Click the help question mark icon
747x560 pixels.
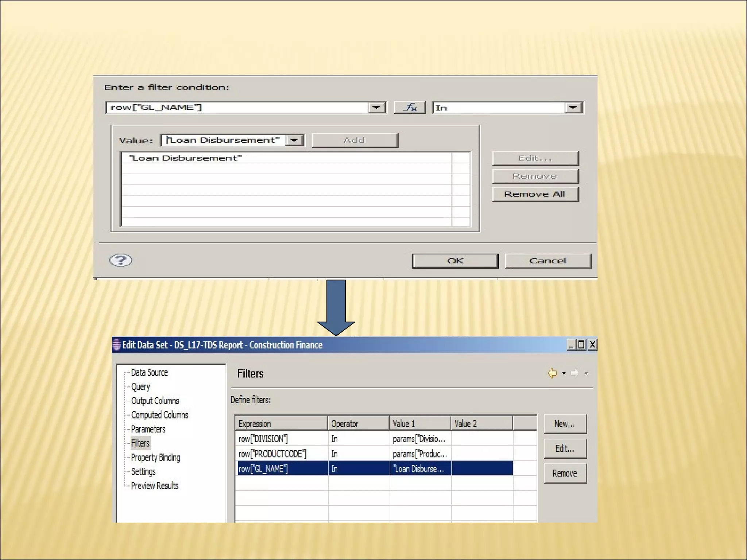(x=121, y=260)
